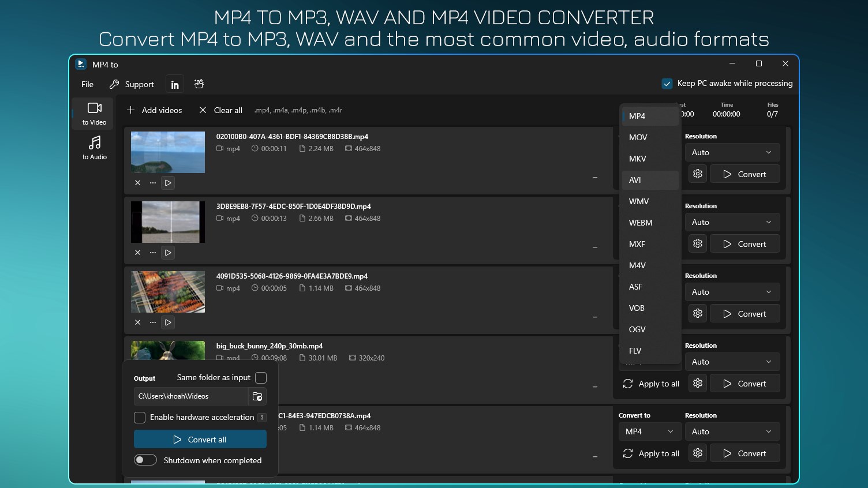Enable hardware acceleration
Viewport: 868px width, 488px height.
tap(139, 417)
